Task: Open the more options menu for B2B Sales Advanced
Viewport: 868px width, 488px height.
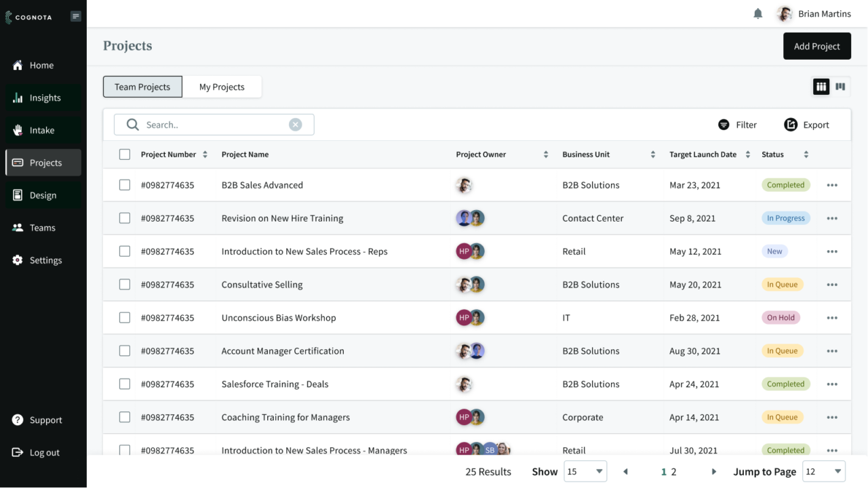Action: click(832, 185)
